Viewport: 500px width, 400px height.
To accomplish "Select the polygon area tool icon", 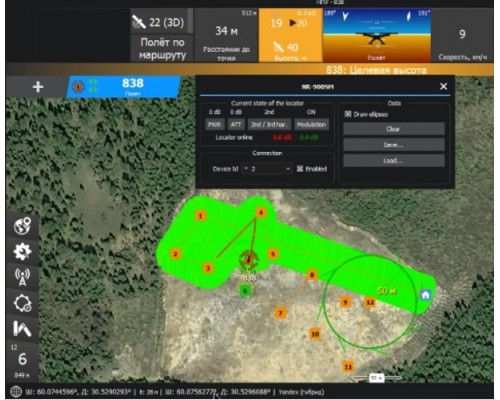I will (x=22, y=303).
